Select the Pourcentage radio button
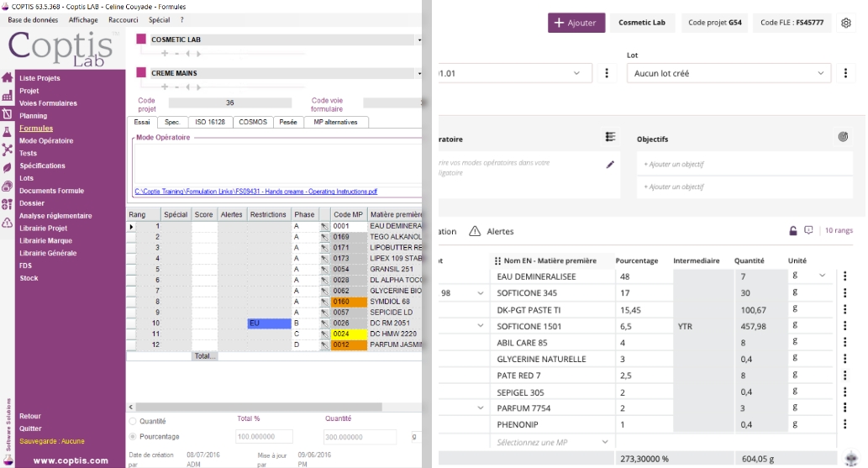868x468 pixels. [x=133, y=436]
